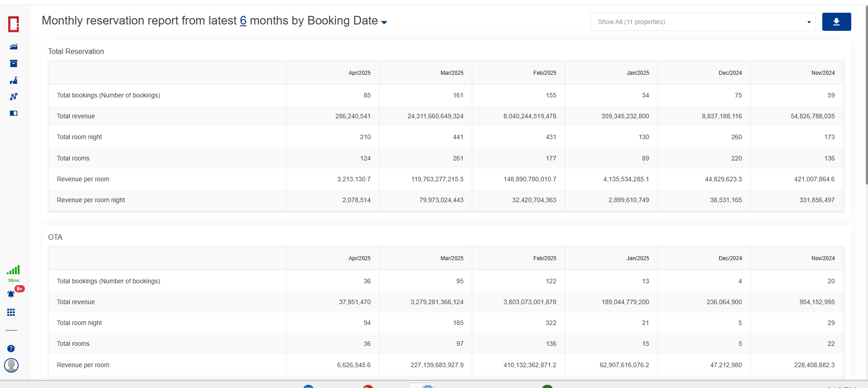The image size is (868, 388).
Task: Click Apr/2025 column header in Total Reservation
Action: 360,73
